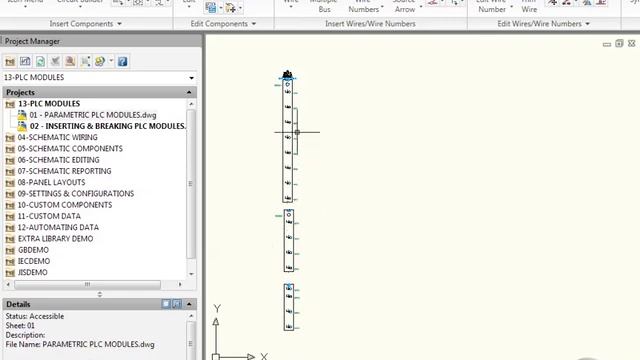Screen dimensions: 640x360
Task: Click the 'Status: Accessible' text in Details
Action: coord(35,316)
